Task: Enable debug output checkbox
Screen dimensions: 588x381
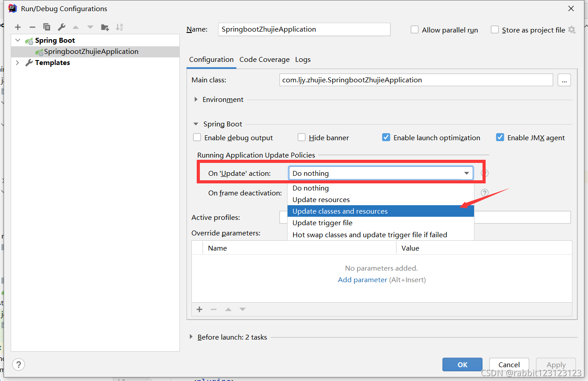Action: coord(197,138)
